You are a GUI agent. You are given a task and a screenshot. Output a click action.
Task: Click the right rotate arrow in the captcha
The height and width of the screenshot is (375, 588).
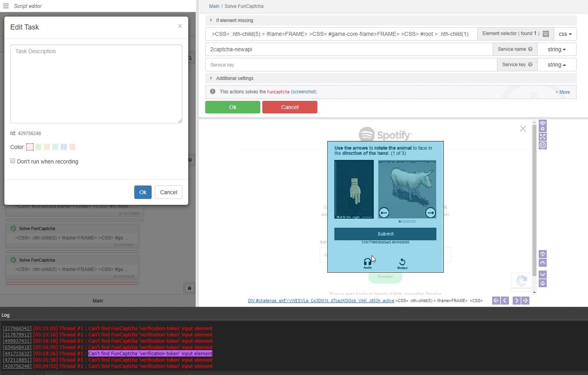pos(430,213)
